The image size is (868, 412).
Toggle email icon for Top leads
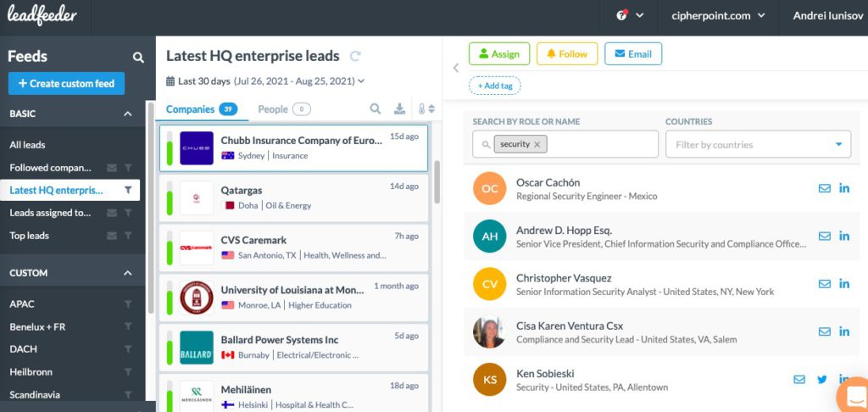(112, 236)
